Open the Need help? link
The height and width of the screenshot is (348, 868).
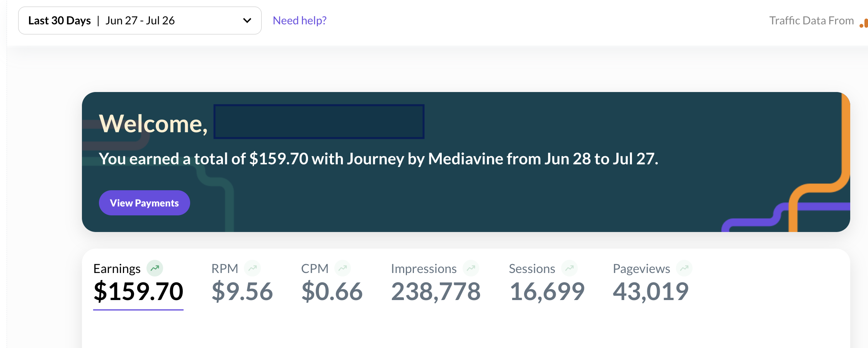tap(300, 20)
